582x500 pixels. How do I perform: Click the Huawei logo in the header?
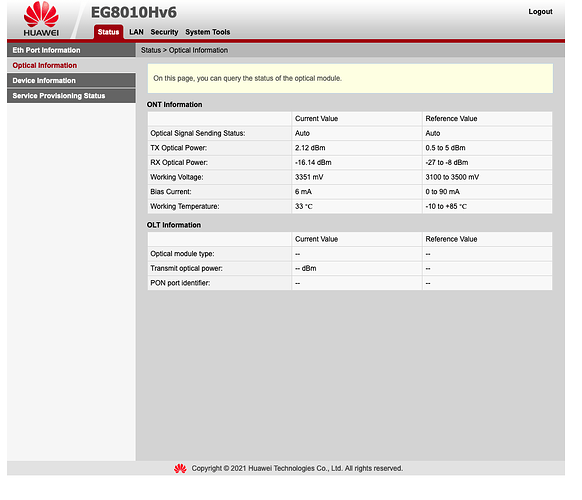41,19
